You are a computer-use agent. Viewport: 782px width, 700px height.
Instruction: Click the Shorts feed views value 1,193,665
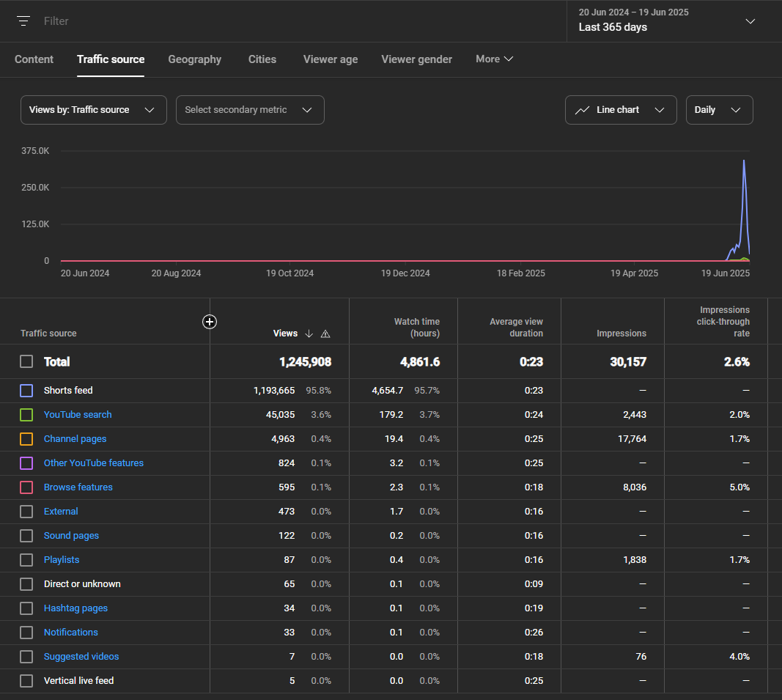click(274, 391)
